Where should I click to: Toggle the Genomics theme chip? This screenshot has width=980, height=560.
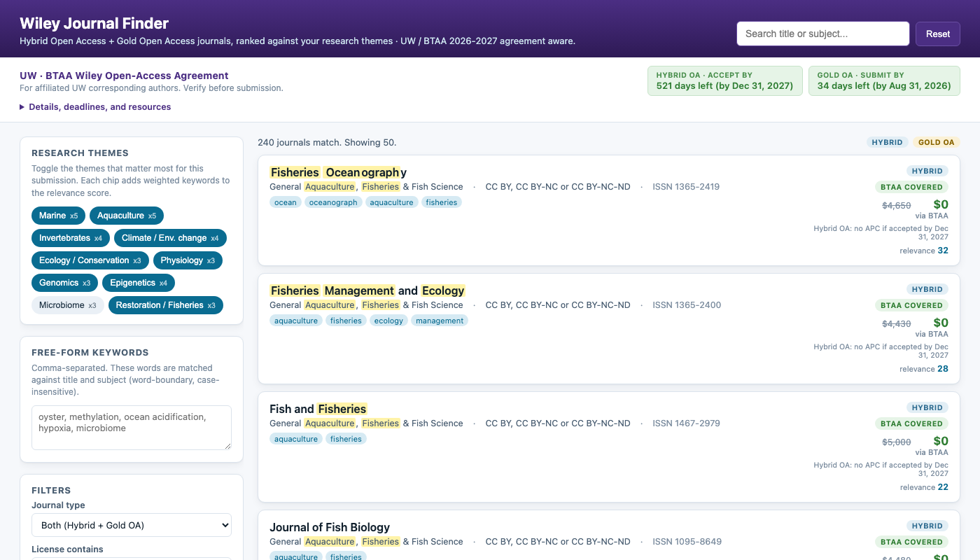64,283
